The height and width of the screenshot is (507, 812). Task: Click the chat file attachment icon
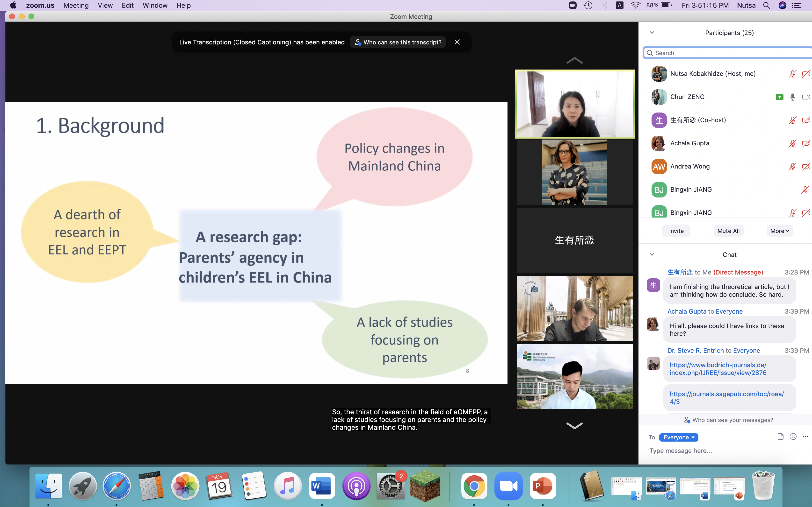[x=780, y=436]
